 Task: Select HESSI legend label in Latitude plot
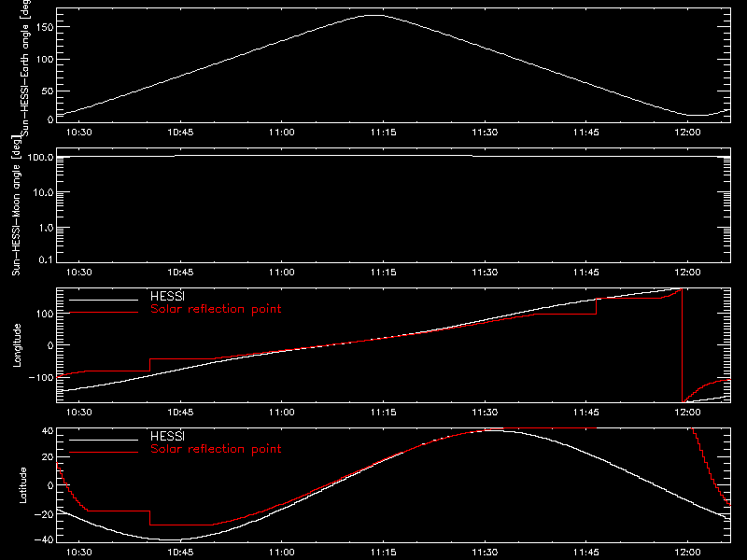click(167, 436)
